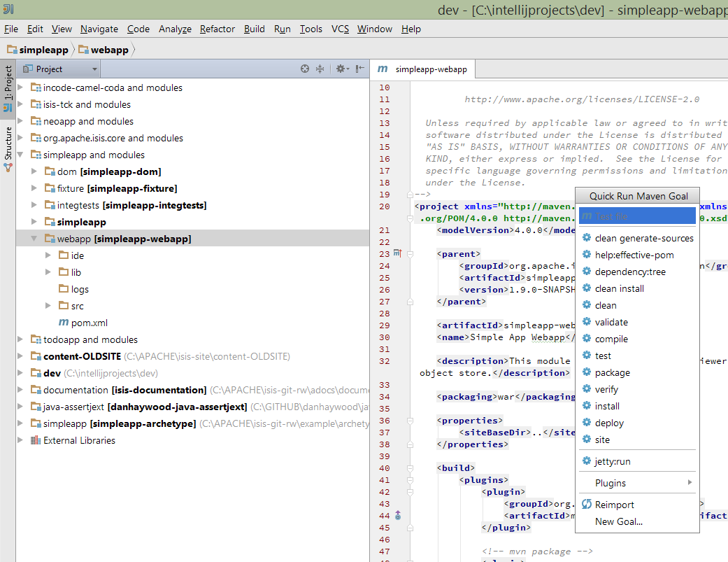Open the Project panel settings gear

(x=341, y=69)
